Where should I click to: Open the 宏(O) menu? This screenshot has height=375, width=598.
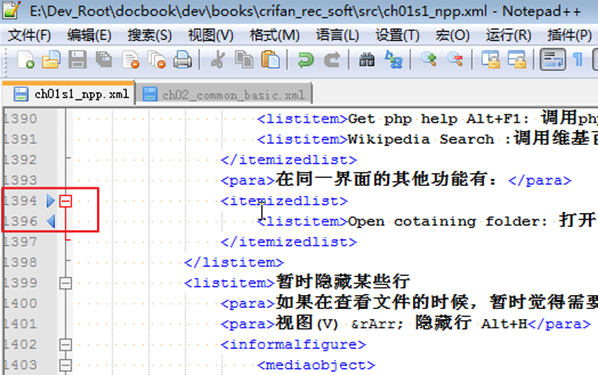[x=452, y=35]
